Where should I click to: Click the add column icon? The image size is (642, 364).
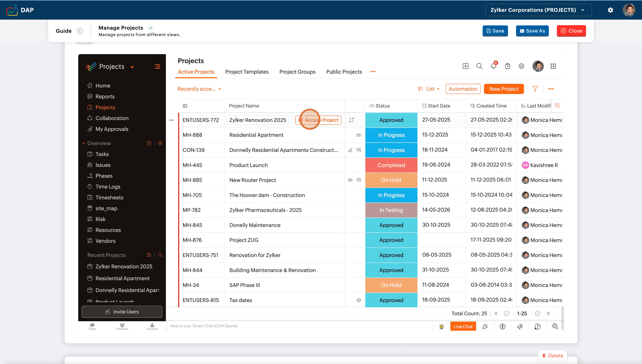pos(557,106)
